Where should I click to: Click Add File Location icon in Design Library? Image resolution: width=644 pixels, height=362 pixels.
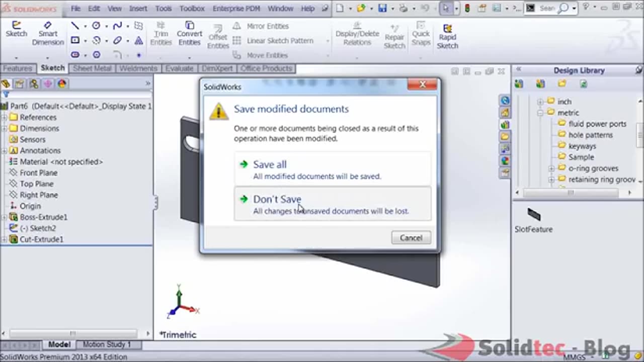click(x=540, y=84)
